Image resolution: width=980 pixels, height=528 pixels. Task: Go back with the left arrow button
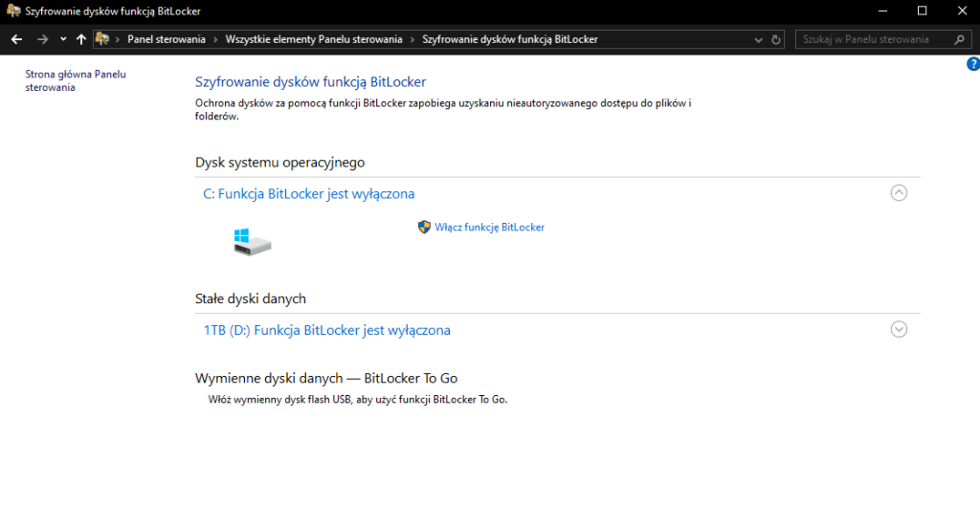16,39
